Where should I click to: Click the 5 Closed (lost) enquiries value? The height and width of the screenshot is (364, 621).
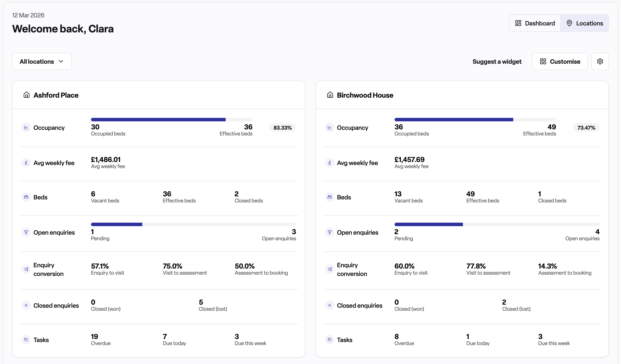pyautogui.click(x=201, y=302)
